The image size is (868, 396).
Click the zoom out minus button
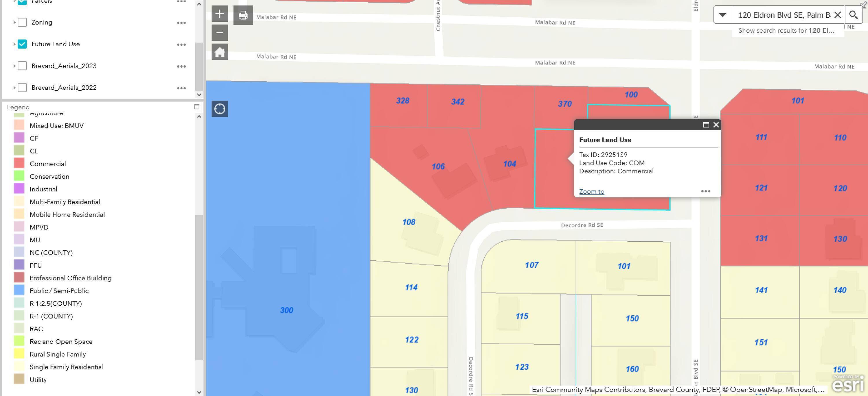(219, 33)
